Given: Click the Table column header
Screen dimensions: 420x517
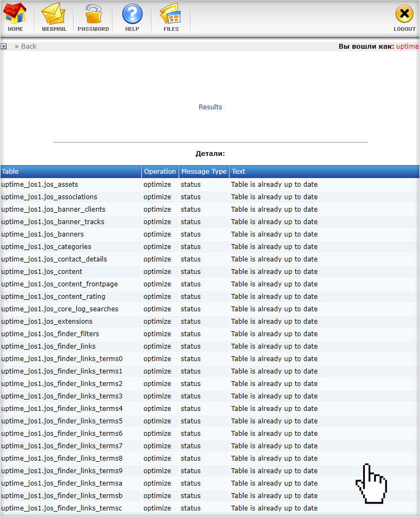Looking at the screenshot, I should click(71, 172).
